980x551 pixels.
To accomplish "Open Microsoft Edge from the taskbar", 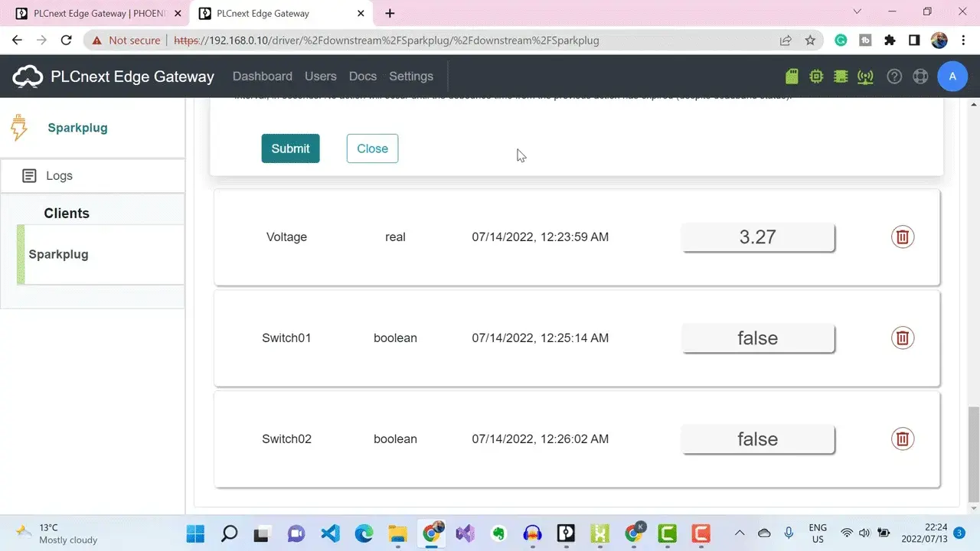I will click(x=364, y=533).
